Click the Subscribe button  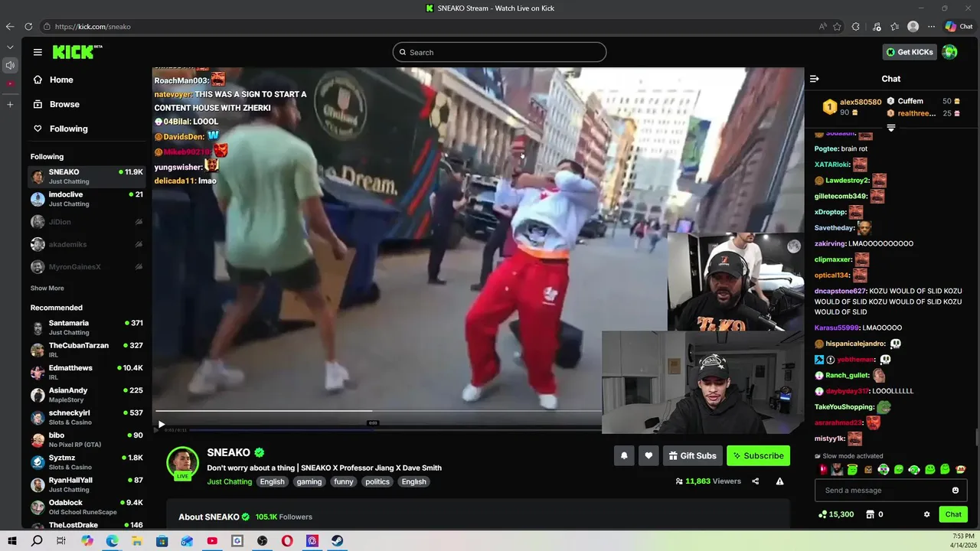tap(758, 455)
